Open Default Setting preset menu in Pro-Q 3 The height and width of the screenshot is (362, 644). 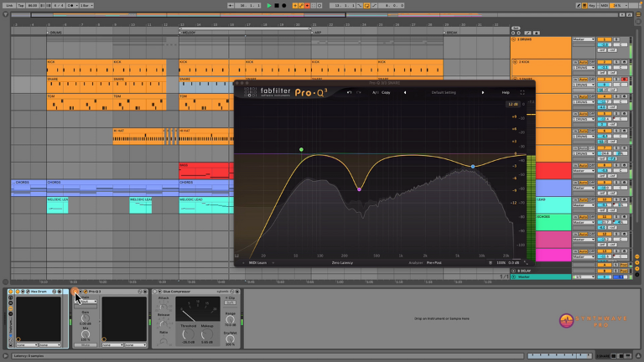(x=444, y=93)
